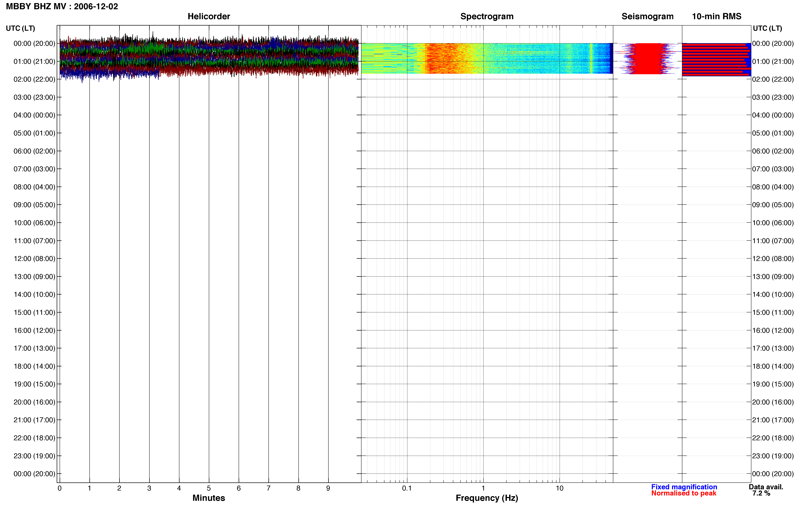
Task: Click the 'Frequency (Hz)' axis title
Action: coord(487,498)
